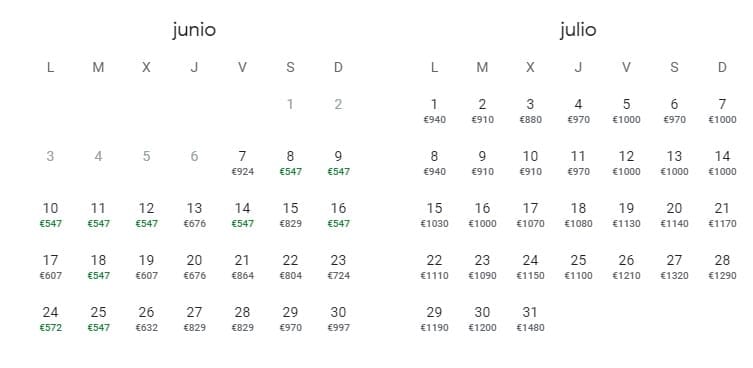Viewport: 753px width, 368px height.
Task: Click the julio month heading
Action: tap(578, 30)
